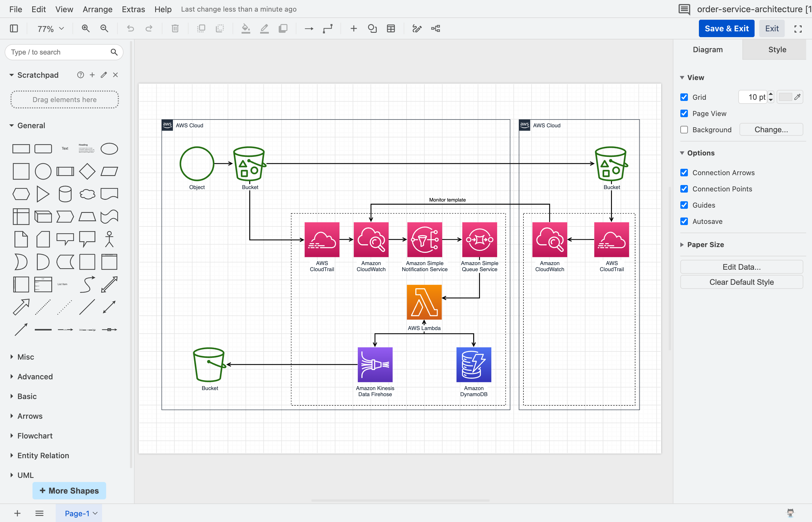
Task: Select the Amazon Kinesis Data Firehose icon
Action: 375,364
